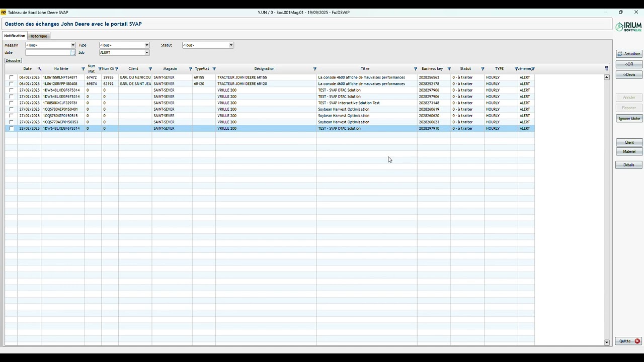Image resolution: width=644 pixels, height=362 pixels.
Task: Click the ->Devis button
Action: click(629, 75)
